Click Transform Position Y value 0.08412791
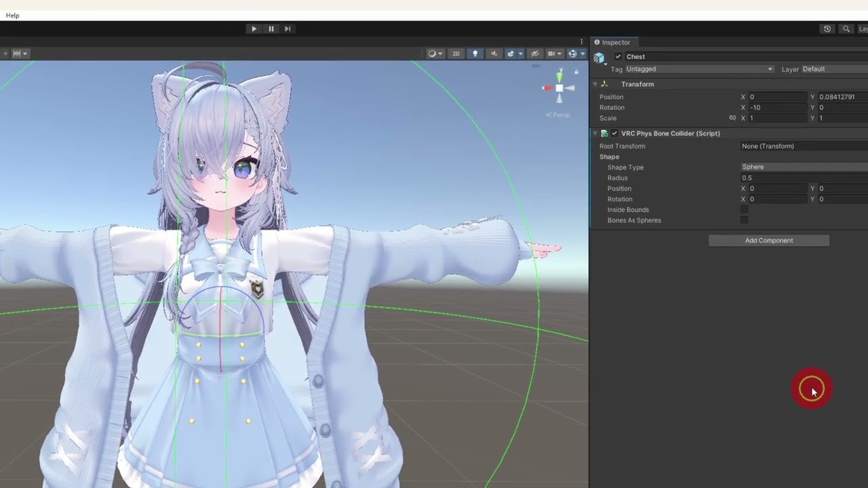Image resolution: width=868 pixels, height=488 pixels. pos(843,97)
